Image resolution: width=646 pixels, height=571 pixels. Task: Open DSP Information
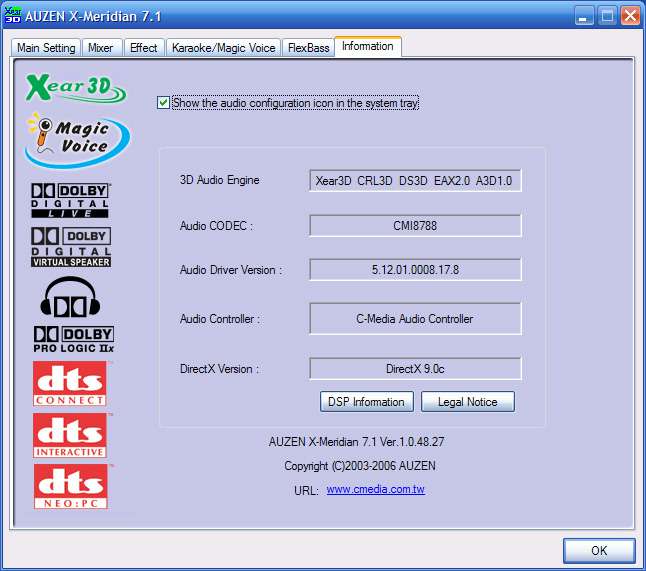(x=367, y=402)
